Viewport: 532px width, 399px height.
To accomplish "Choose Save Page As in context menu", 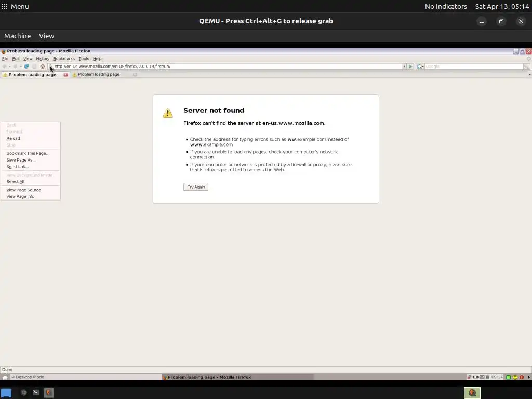I will pos(31,160).
